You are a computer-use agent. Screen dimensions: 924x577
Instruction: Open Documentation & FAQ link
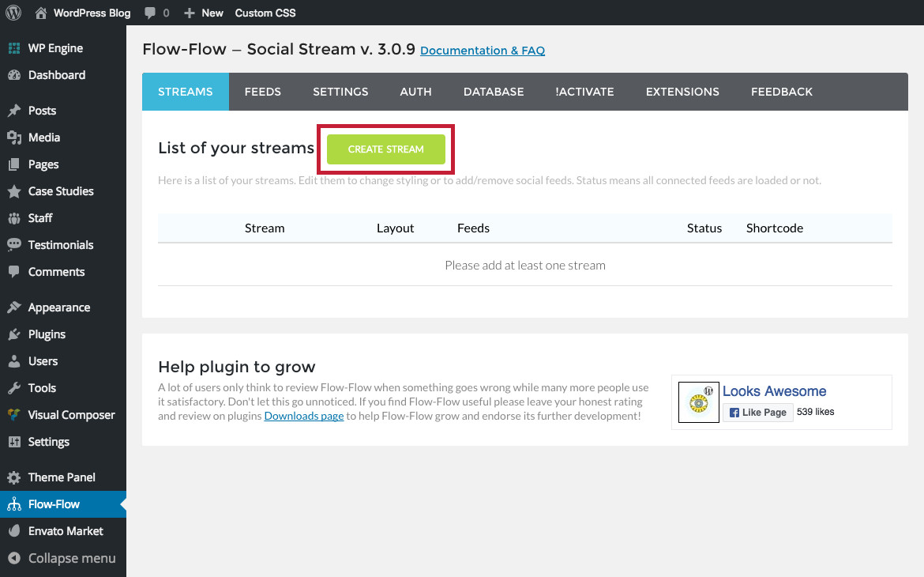click(483, 51)
